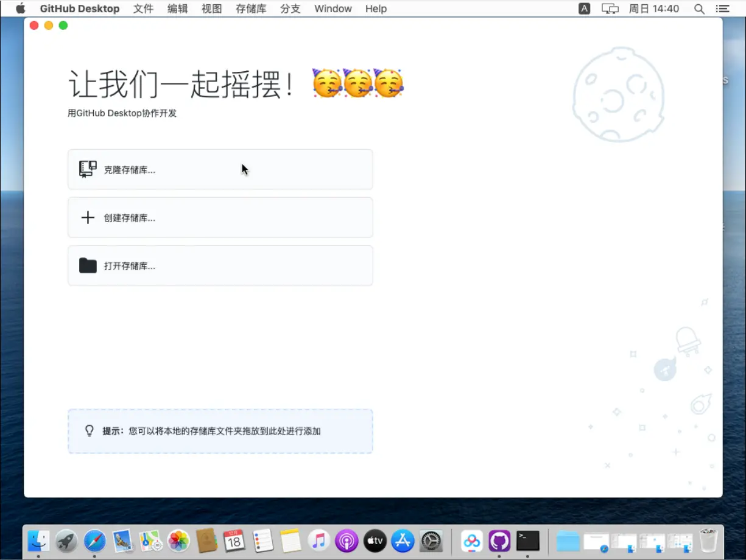746x560 pixels.
Task: Open the Mail bird-stamp icon in Dock
Action: click(123, 540)
